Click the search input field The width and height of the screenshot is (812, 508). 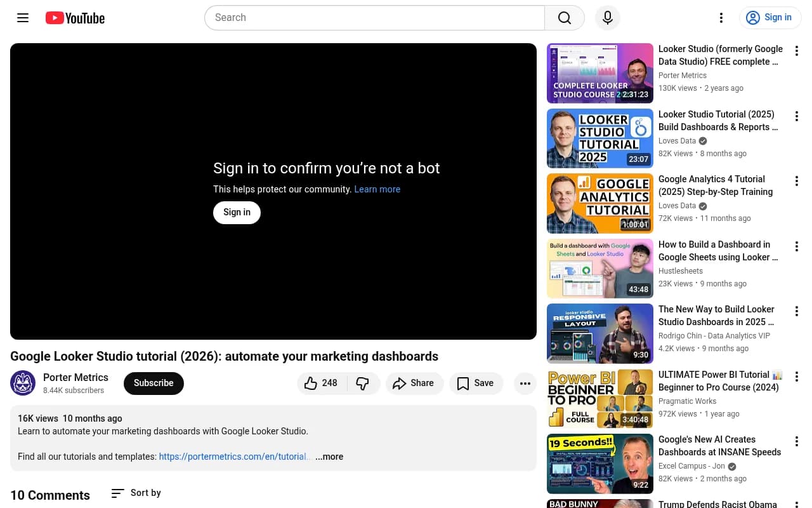pos(374,18)
